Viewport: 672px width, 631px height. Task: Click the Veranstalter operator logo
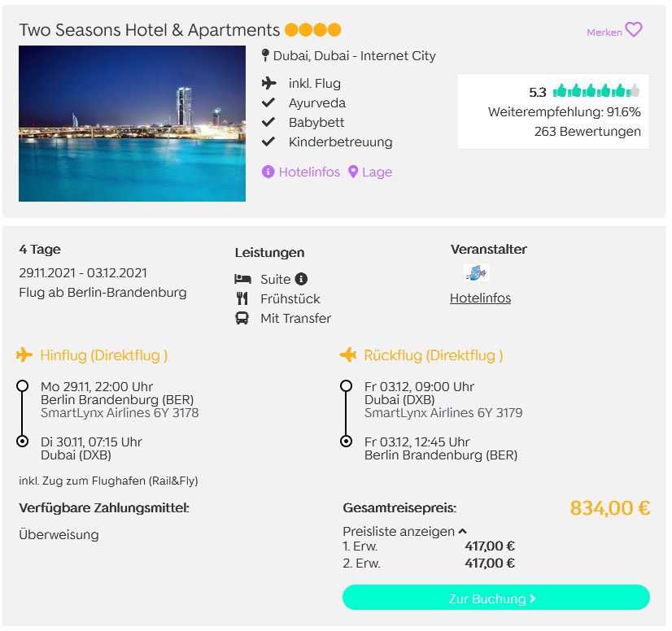tap(476, 272)
